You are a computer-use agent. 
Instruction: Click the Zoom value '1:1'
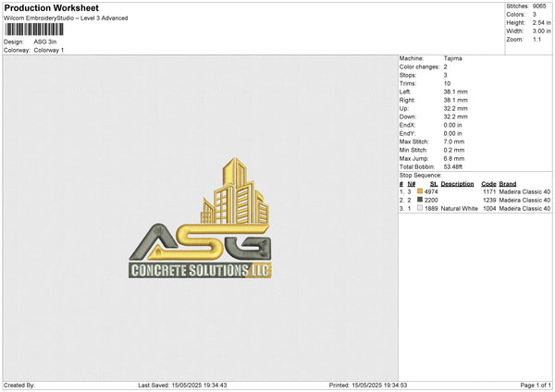(x=536, y=39)
